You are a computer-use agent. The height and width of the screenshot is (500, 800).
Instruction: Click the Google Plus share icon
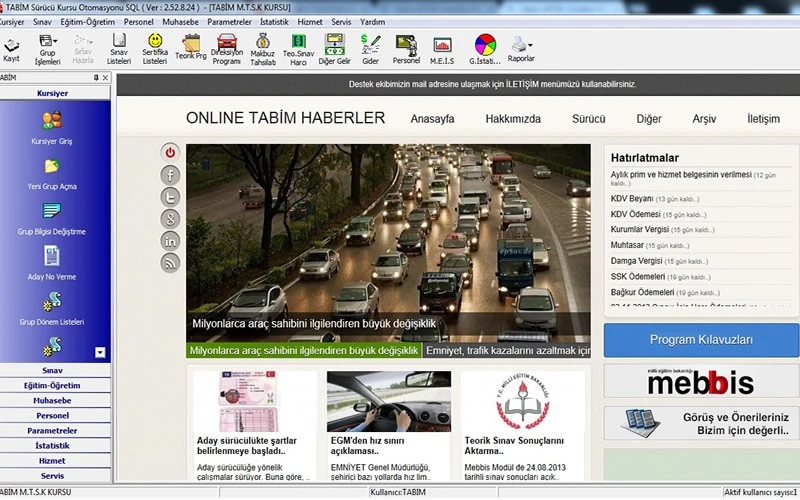(x=170, y=219)
